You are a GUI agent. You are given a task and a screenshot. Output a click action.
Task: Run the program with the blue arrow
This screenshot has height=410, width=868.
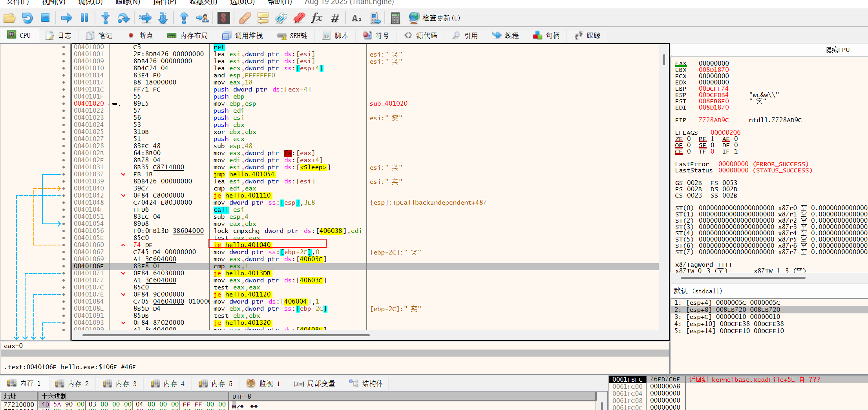point(67,18)
